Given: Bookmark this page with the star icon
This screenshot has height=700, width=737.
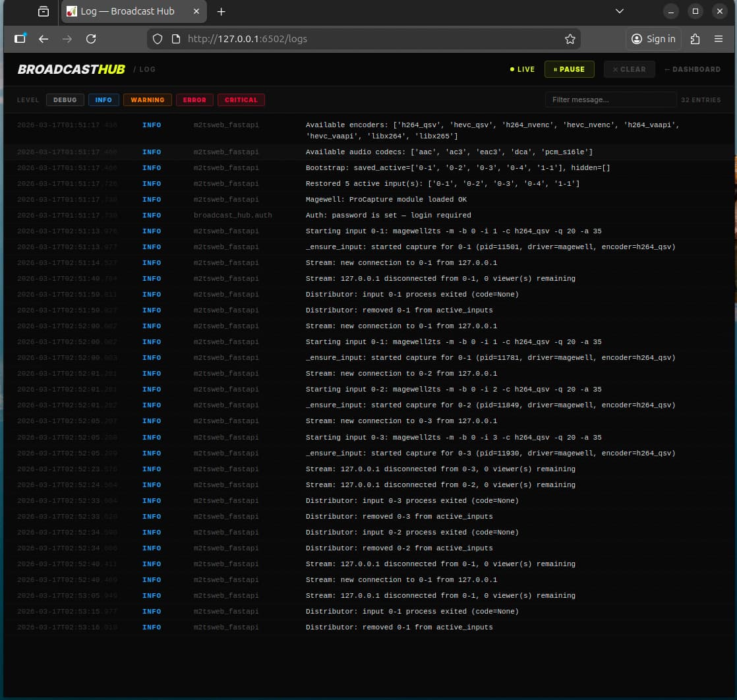Looking at the screenshot, I should tap(570, 39).
